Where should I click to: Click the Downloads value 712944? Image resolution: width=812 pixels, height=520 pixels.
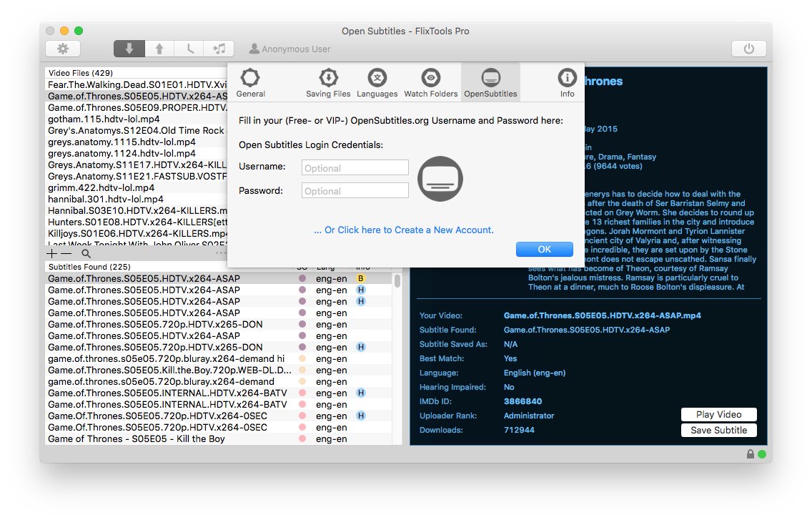coord(519,430)
